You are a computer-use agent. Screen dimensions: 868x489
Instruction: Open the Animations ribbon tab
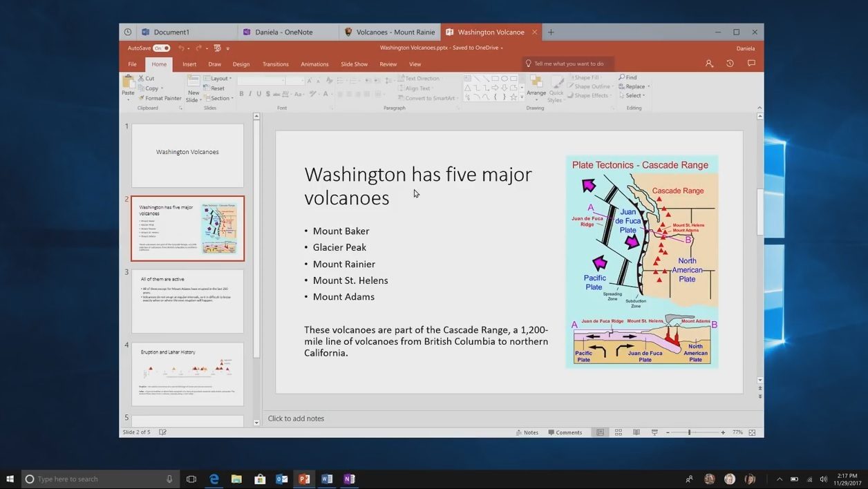point(314,64)
